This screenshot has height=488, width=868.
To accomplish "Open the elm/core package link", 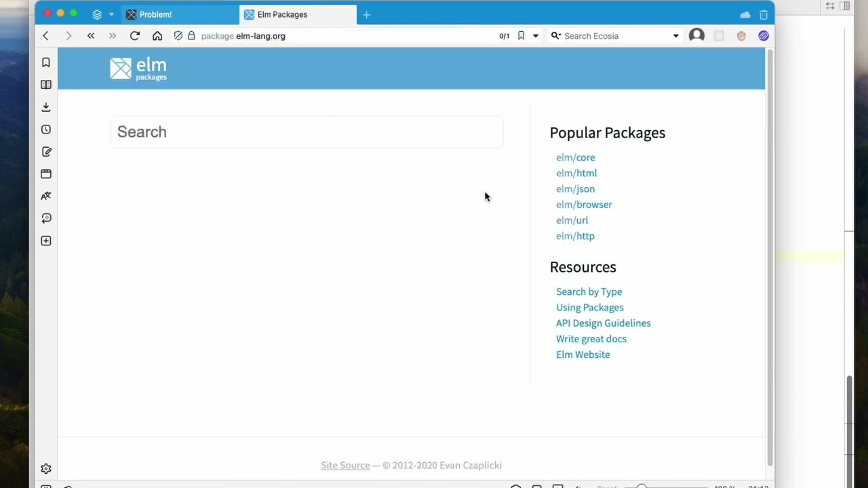I will click(x=576, y=157).
